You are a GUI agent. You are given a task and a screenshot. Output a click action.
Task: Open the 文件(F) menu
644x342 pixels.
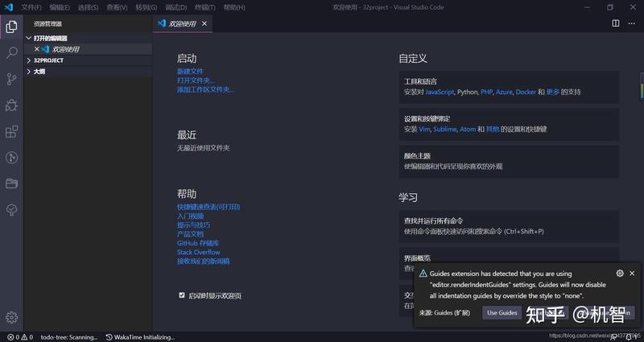click(31, 7)
